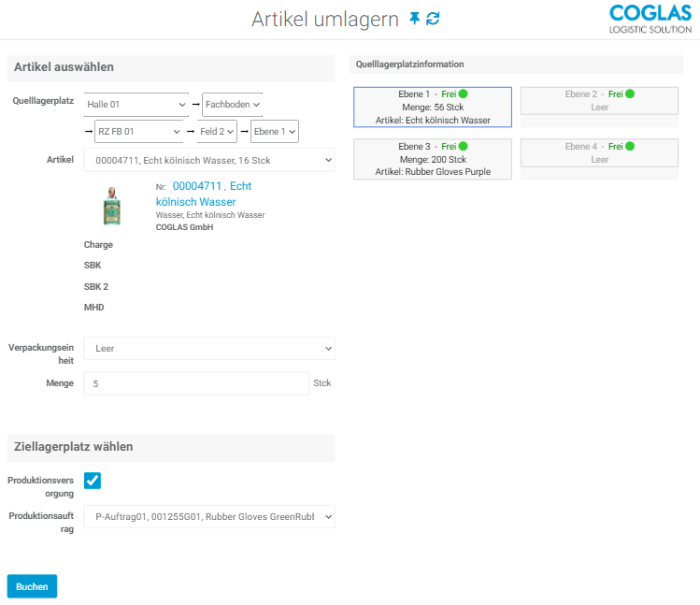
Task: Open the Ebene 1 level dropdown
Action: pyautogui.click(x=275, y=132)
